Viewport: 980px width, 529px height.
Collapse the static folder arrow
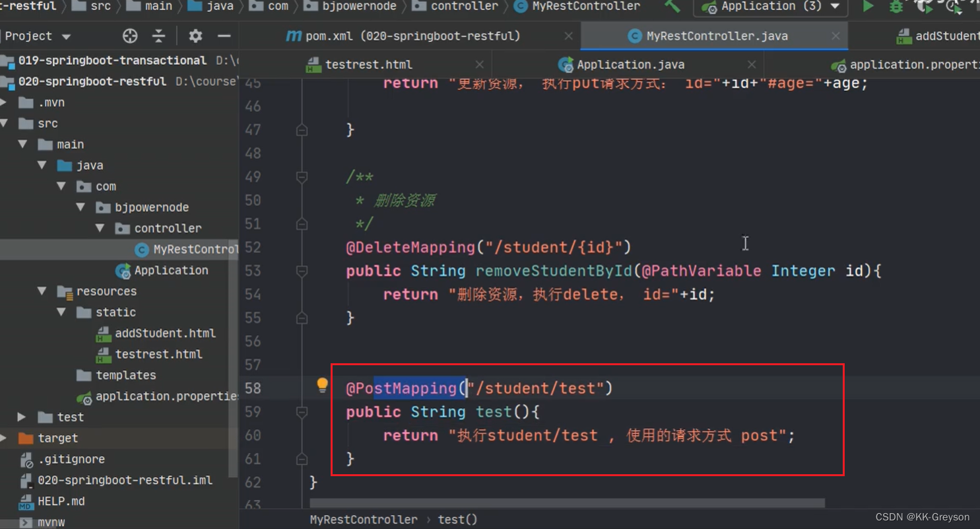(x=62, y=312)
